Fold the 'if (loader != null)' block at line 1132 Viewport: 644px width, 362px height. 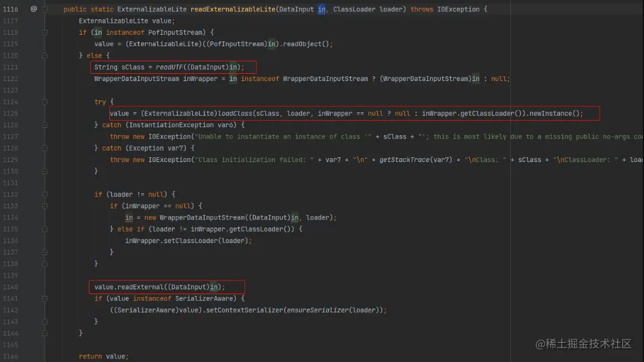(x=45, y=195)
